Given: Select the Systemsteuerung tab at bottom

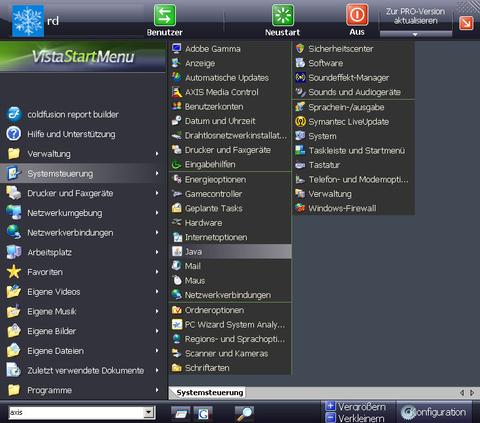Looking at the screenshot, I should (x=210, y=393).
